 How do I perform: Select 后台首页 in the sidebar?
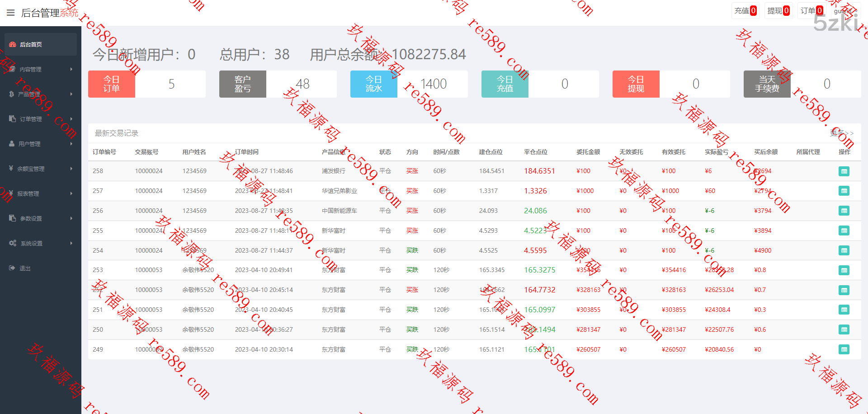31,44
